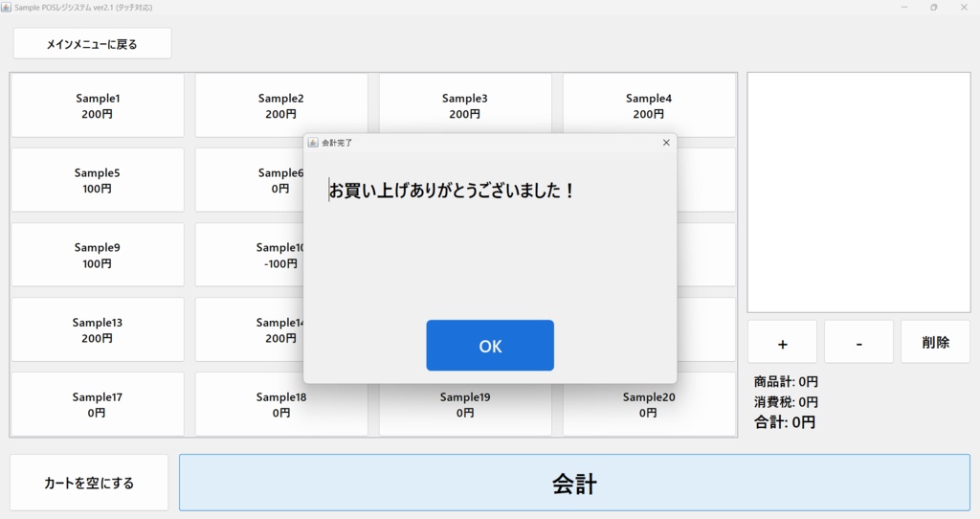Tap the Sample13 200円 product
The height and width of the screenshot is (519, 980).
pyautogui.click(x=98, y=329)
